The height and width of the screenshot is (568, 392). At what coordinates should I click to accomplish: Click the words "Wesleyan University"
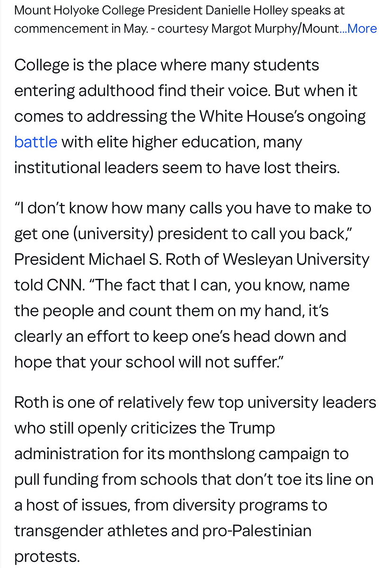click(296, 259)
